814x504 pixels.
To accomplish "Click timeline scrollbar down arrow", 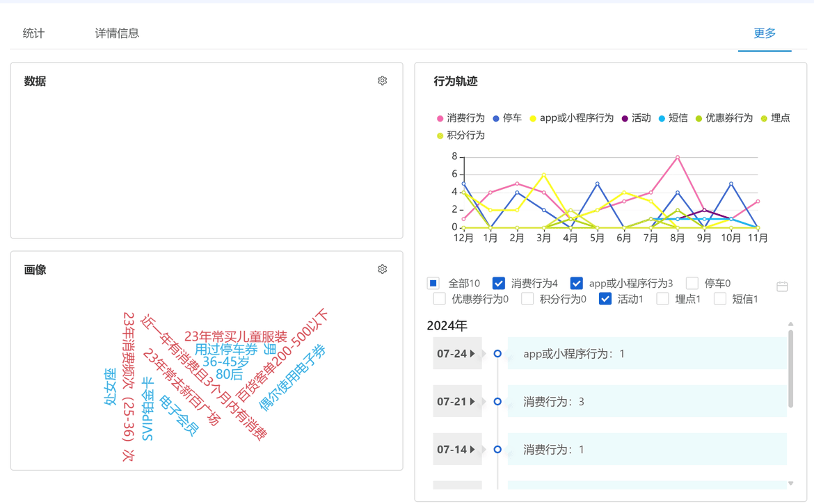I will point(790,483).
